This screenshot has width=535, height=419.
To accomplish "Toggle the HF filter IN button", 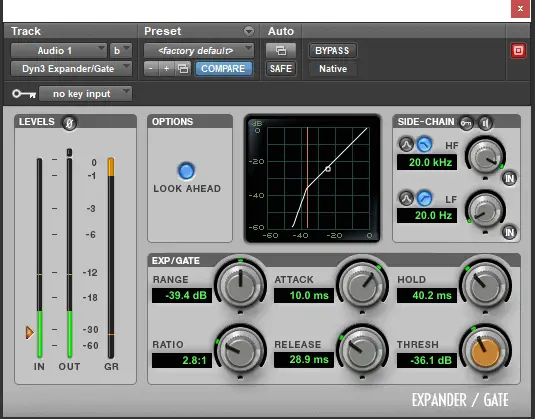I will click(x=509, y=178).
